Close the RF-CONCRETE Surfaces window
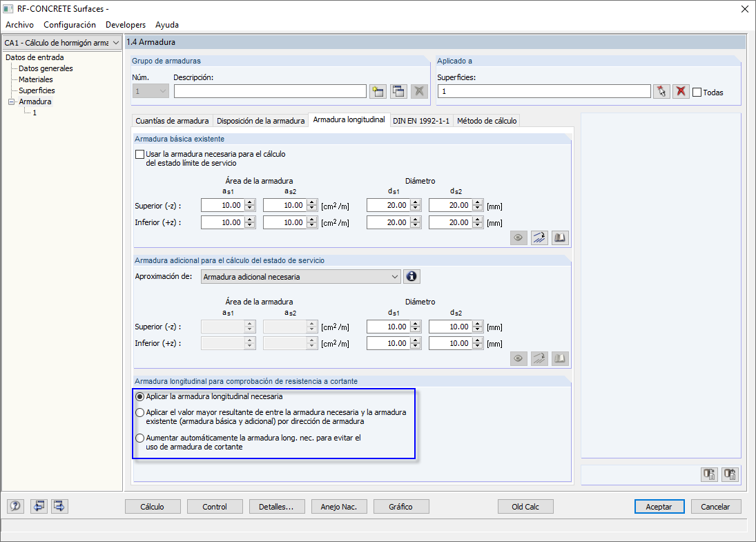Image resolution: width=756 pixels, height=542 pixels. [745, 9]
